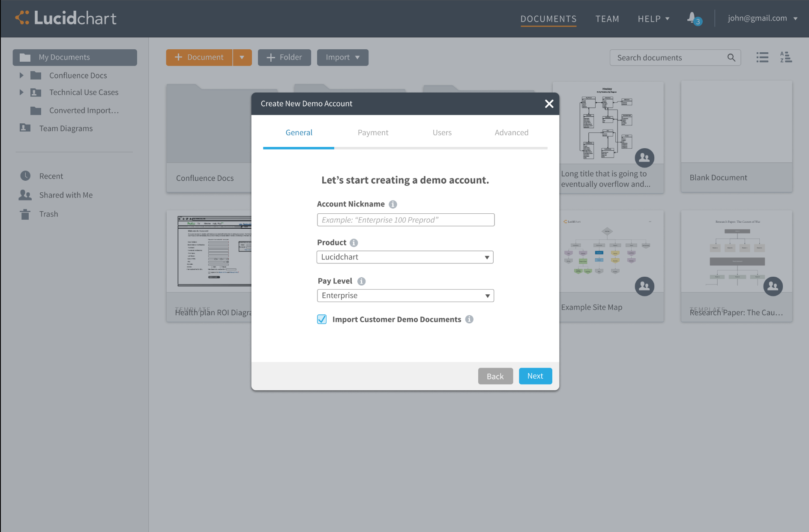Click the Confluence Docs folder icon in sidebar
Viewport: 809px width, 532px height.
click(36, 75)
